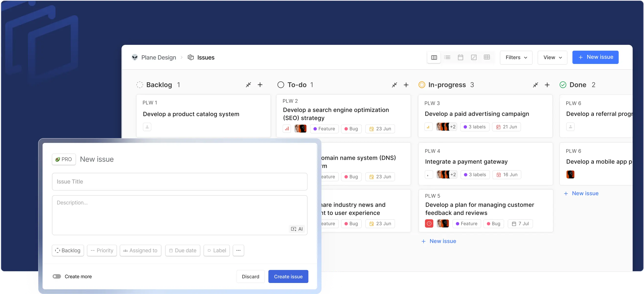This screenshot has height=294, width=644.
Task: Click red urgent priority icon on PLW 5
Action: pyautogui.click(x=429, y=223)
